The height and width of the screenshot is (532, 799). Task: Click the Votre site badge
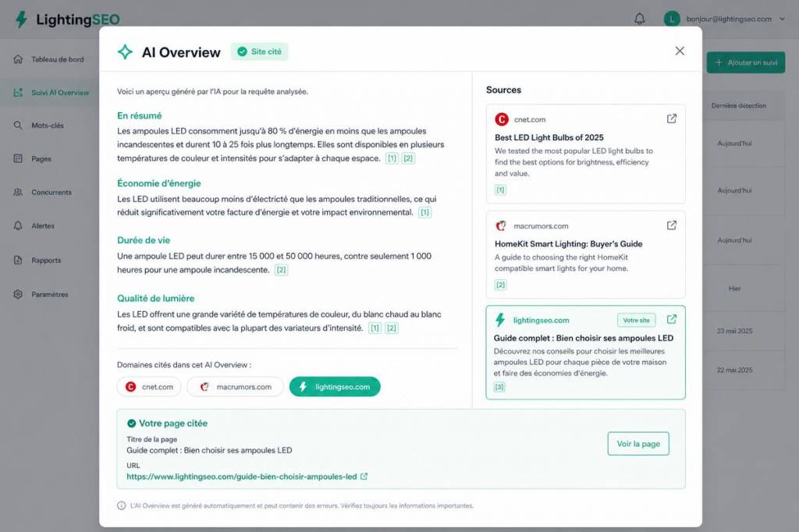[x=636, y=320]
